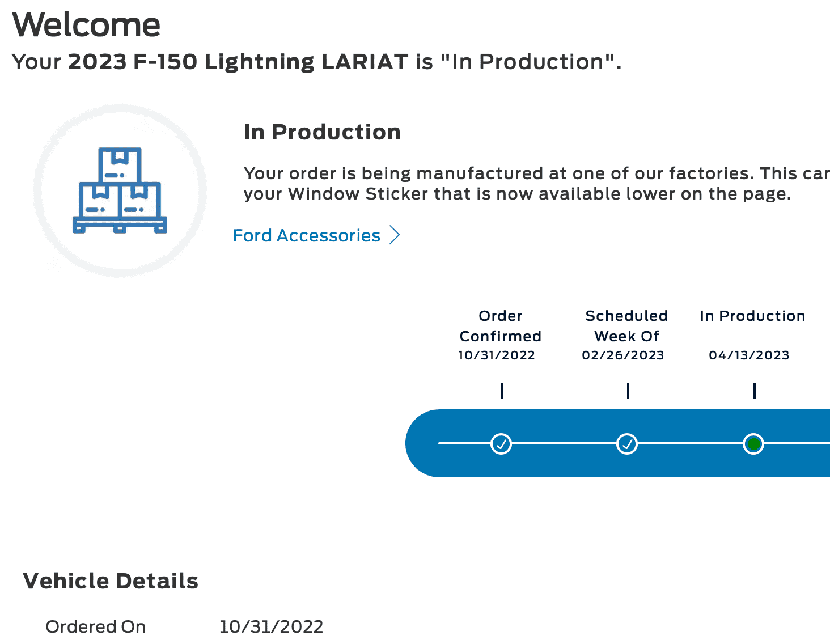The height and width of the screenshot is (644, 830).
Task: Open the Ford Accessories link
Action: (307, 235)
